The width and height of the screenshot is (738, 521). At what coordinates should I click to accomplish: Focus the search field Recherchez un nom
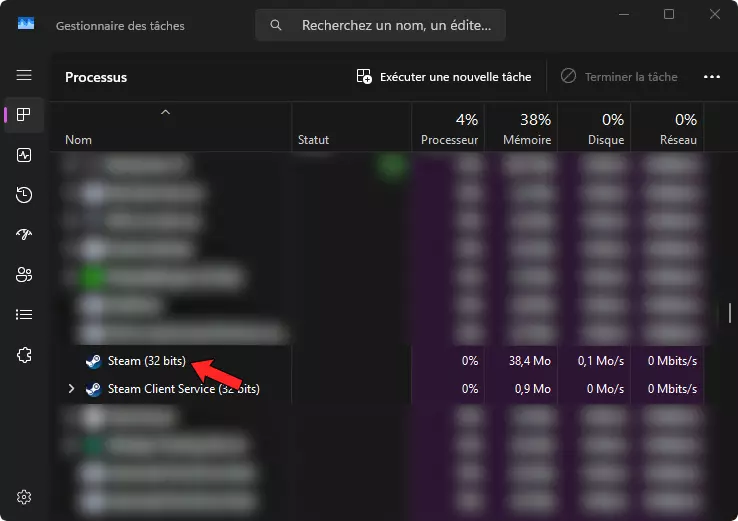pos(380,25)
